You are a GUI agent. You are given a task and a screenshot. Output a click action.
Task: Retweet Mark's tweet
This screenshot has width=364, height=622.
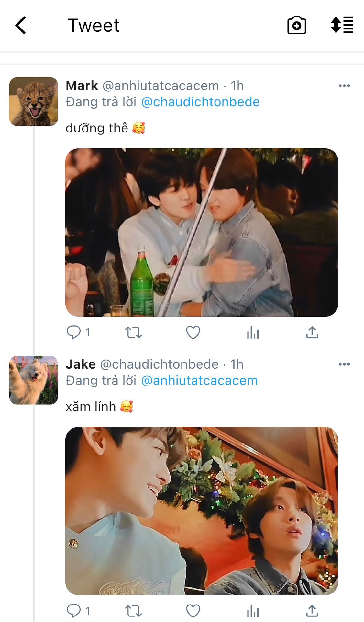pos(133,332)
